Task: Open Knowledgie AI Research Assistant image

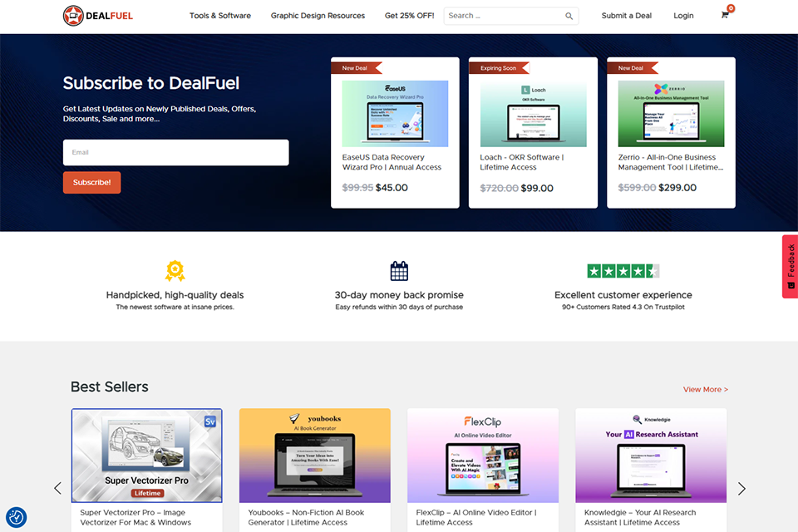Action: tap(651, 456)
